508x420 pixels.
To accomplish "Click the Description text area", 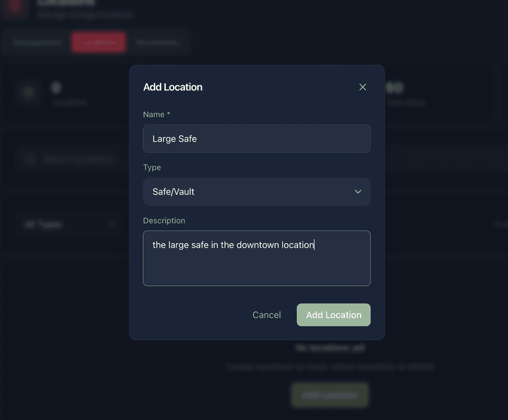I will tap(257, 258).
